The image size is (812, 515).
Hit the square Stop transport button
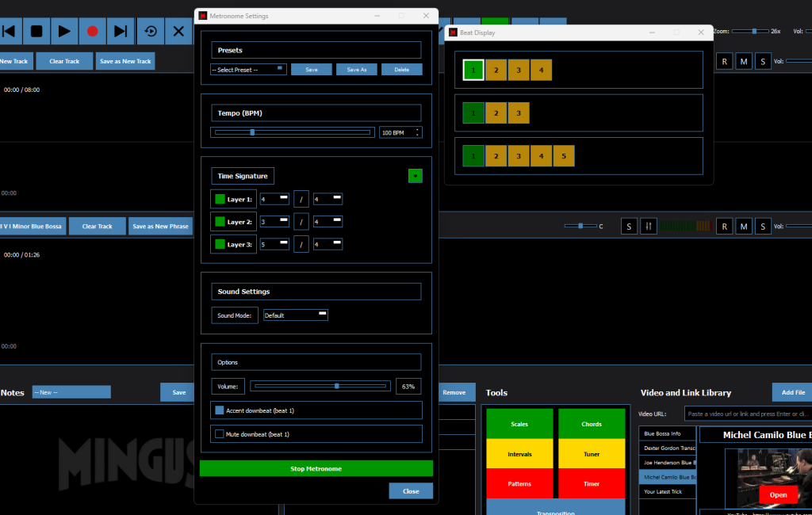point(36,31)
